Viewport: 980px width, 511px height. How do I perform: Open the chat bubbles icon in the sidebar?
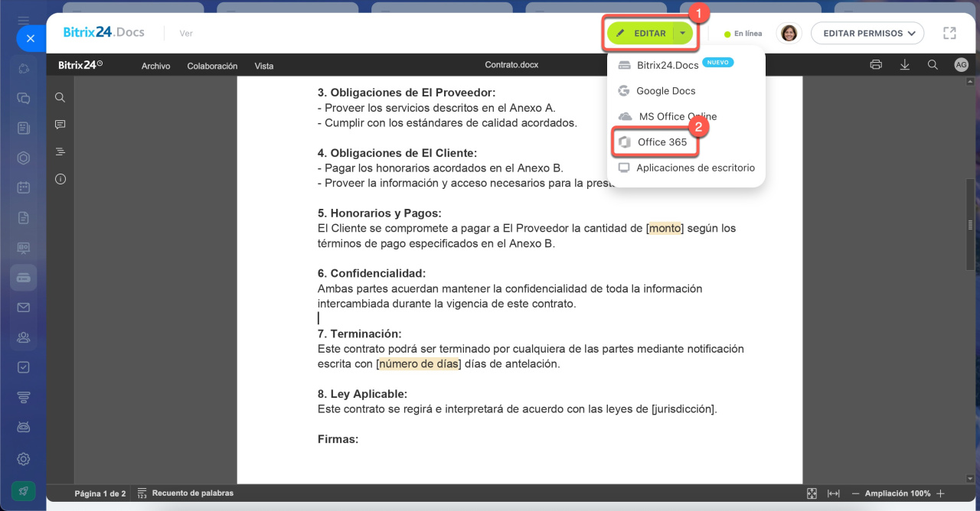(24, 98)
